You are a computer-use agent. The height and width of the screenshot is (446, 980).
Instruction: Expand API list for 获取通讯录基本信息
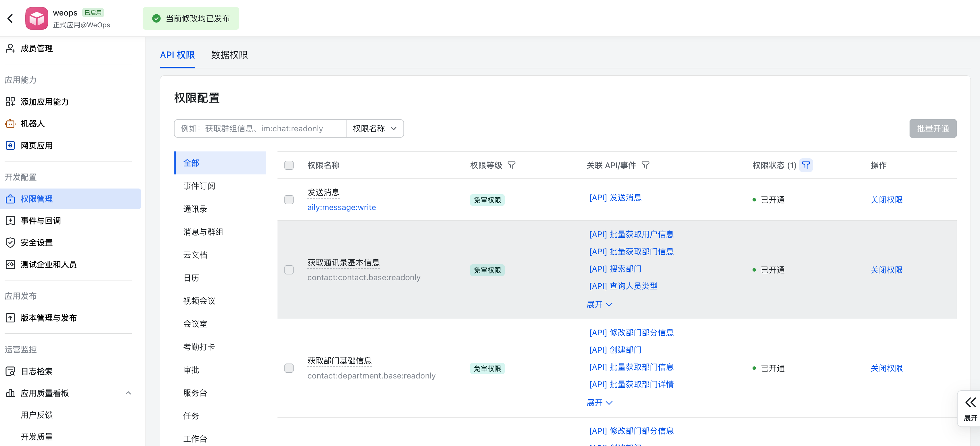pos(599,305)
